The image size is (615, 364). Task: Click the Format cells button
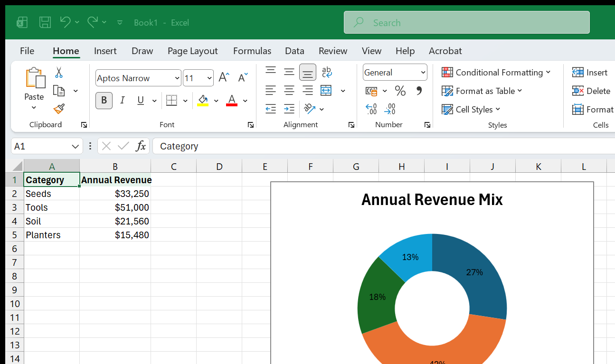click(x=593, y=109)
